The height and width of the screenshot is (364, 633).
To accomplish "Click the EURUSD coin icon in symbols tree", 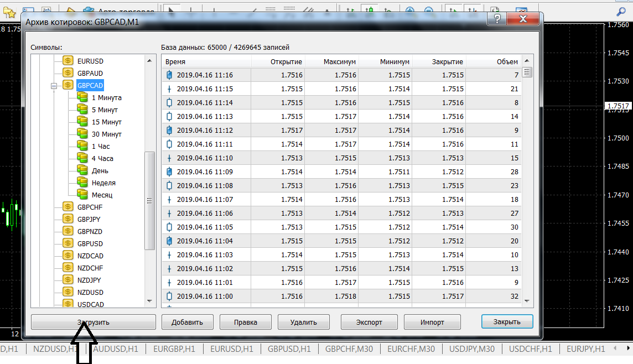I will [68, 61].
